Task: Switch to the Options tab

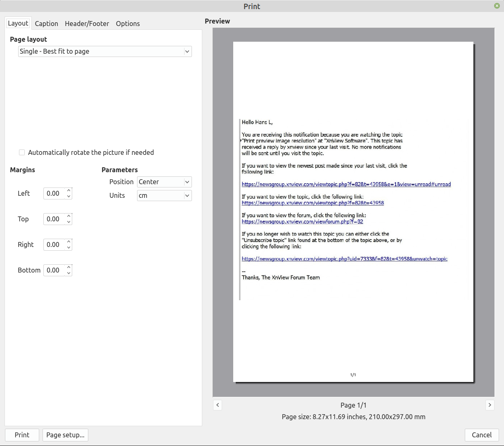Action: pos(128,24)
